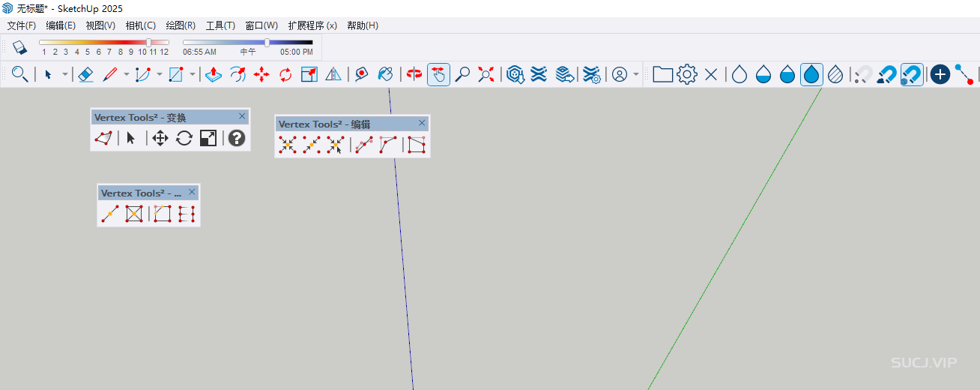Select the Follow Me / Offset arrow tool
Viewport: 980px width, 390px height.
click(x=238, y=74)
